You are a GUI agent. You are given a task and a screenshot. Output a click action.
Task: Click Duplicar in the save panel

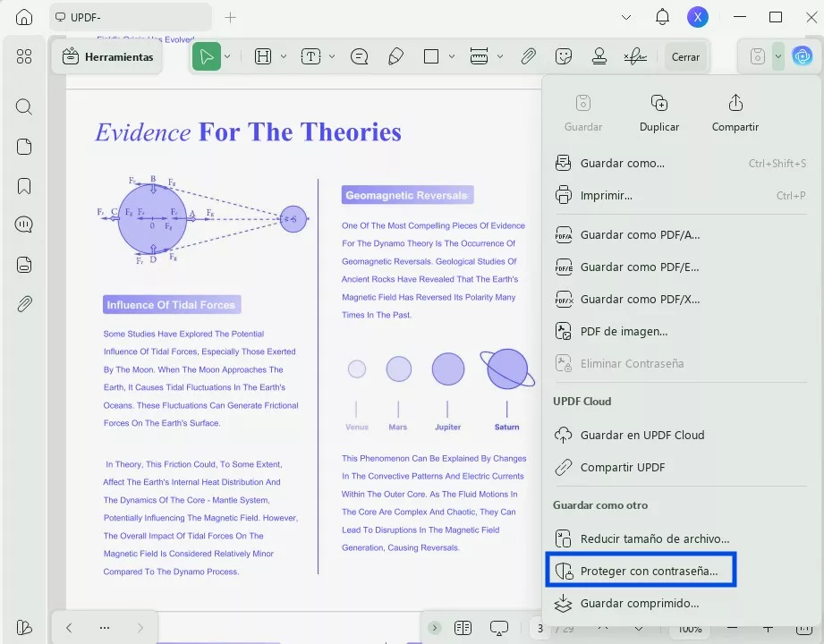click(x=659, y=113)
